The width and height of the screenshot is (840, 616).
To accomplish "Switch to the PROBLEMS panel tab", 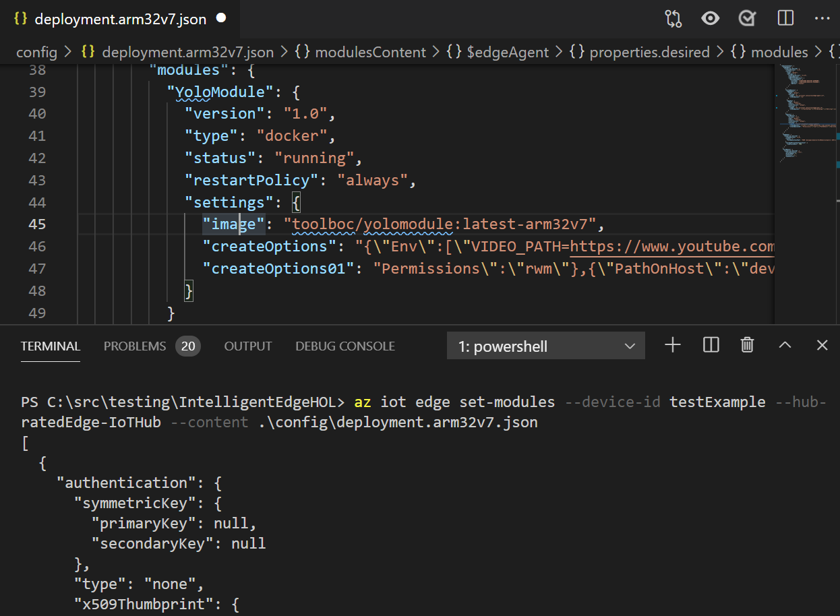I will pos(135,346).
